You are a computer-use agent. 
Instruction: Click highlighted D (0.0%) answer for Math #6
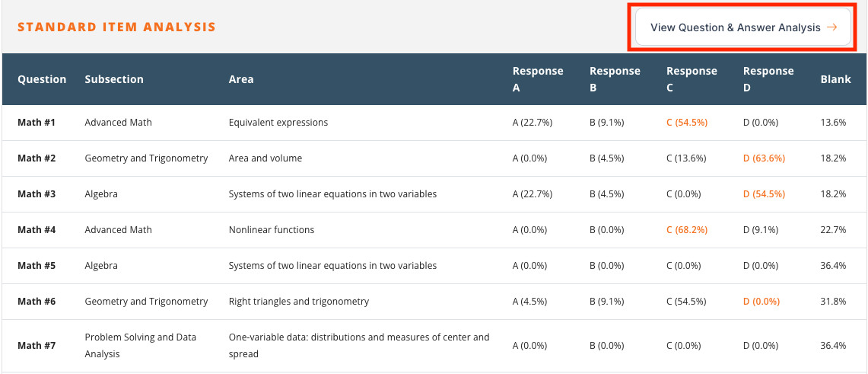(x=761, y=302)
